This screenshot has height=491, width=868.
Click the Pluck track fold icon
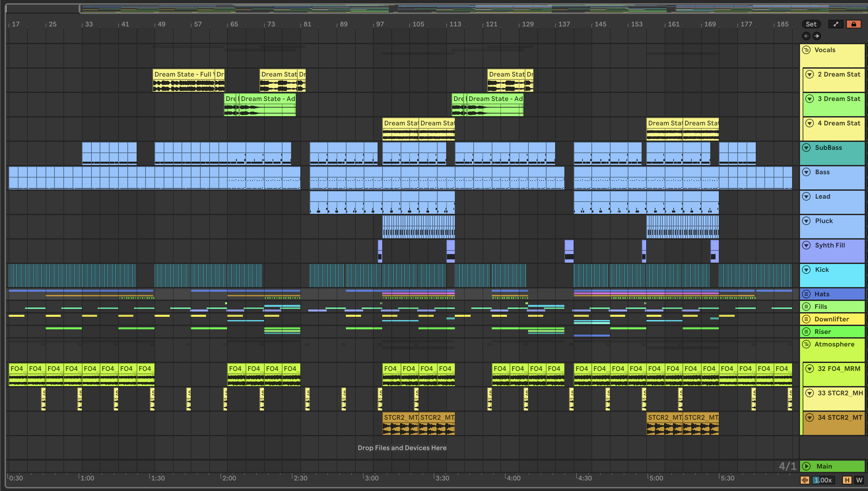[x=806, y=221]
